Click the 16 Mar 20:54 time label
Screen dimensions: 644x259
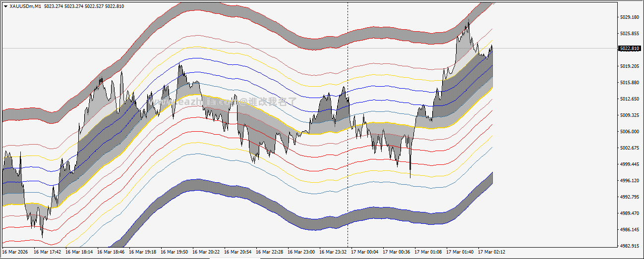pyautogui.click(x=238, y=252)
